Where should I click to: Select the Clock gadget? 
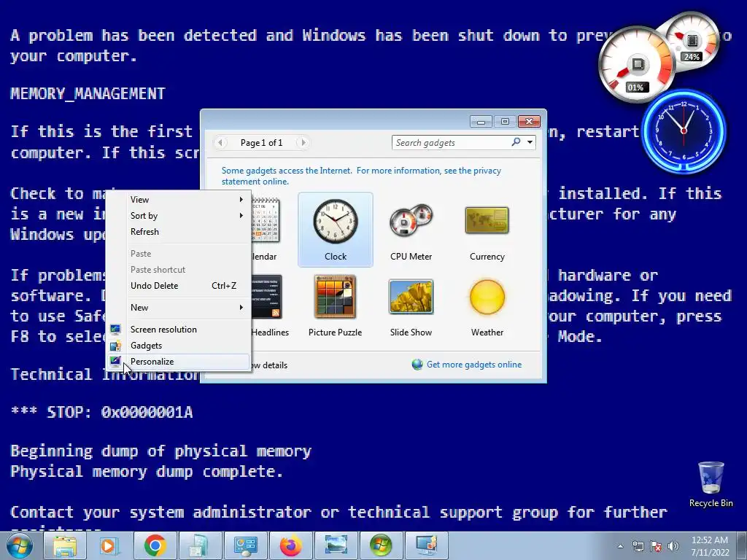click(x=336, y=230)
